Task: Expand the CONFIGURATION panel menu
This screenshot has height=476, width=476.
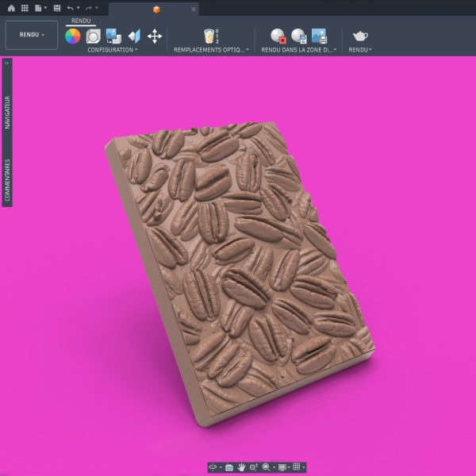Action: coord(113,50)
